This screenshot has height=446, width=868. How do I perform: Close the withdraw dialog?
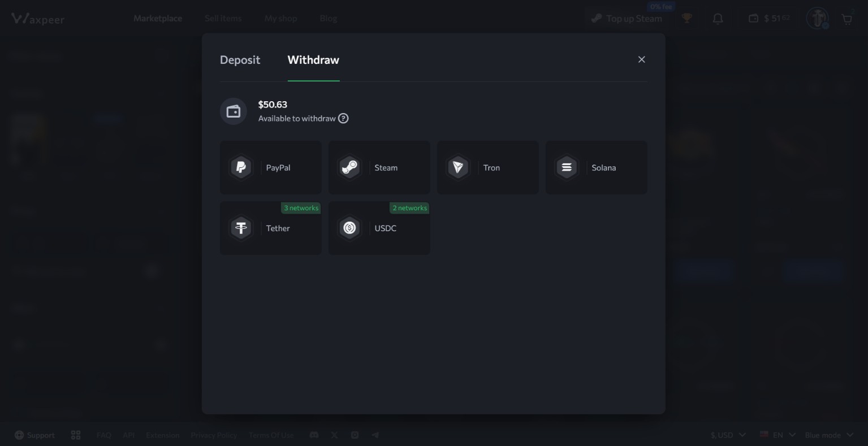click(x=641, y=59)
